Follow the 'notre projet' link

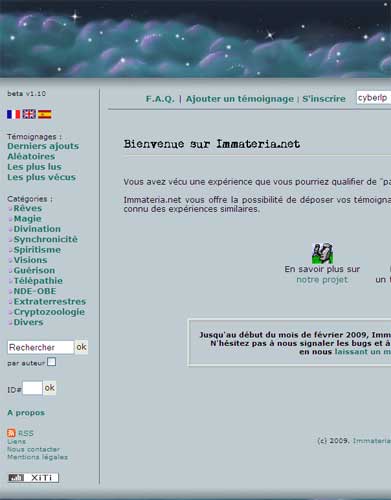click(322, 280)
